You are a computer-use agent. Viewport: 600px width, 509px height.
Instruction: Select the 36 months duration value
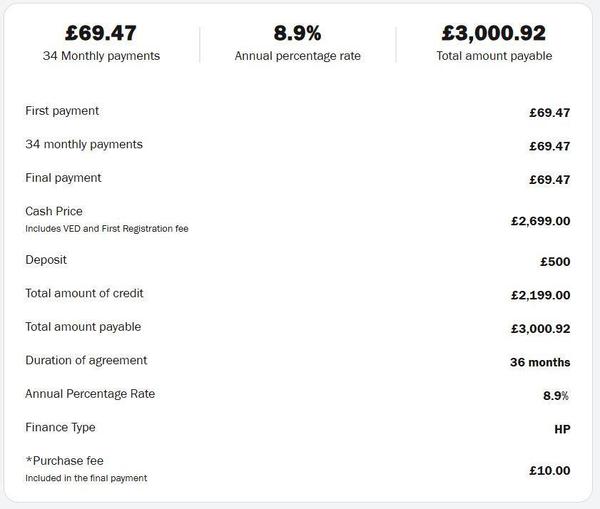coord(540,362)
